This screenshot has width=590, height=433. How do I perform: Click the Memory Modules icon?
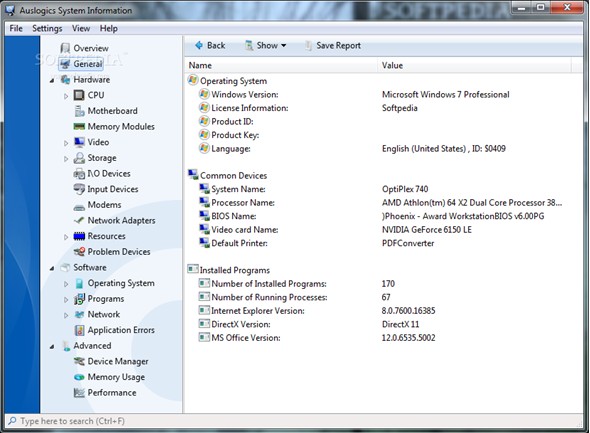79,127
